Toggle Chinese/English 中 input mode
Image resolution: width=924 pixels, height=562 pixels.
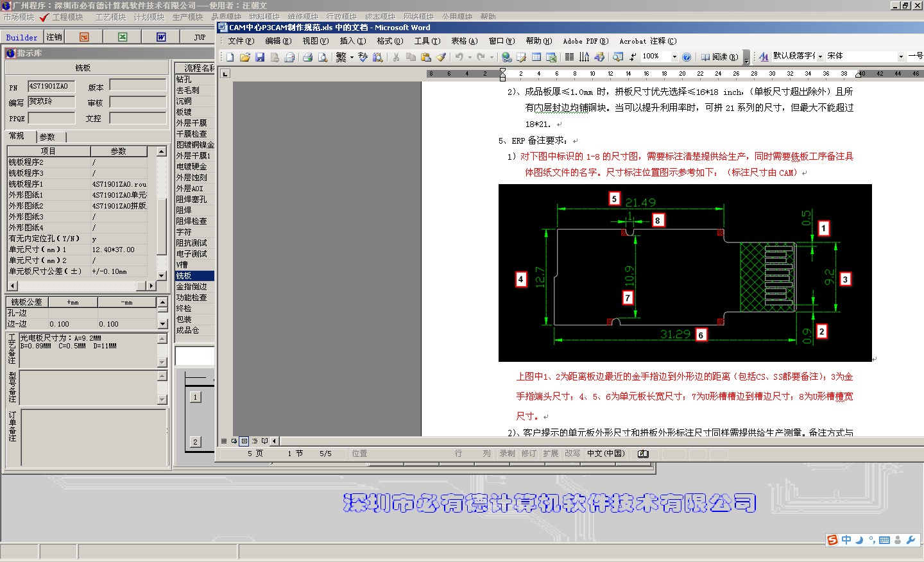(x=846, y=540)
